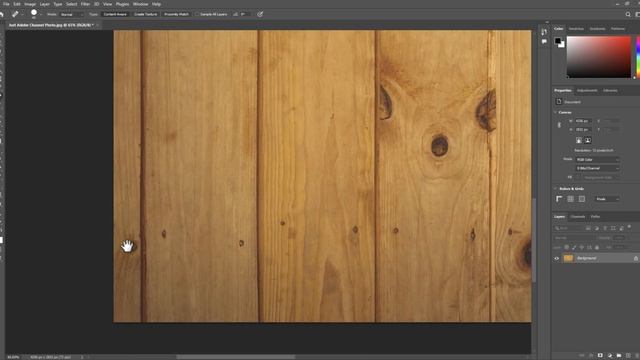This screenshot has height=360, width=640.
Task: Open the Type menu
Action: click(x=58, y=4)
